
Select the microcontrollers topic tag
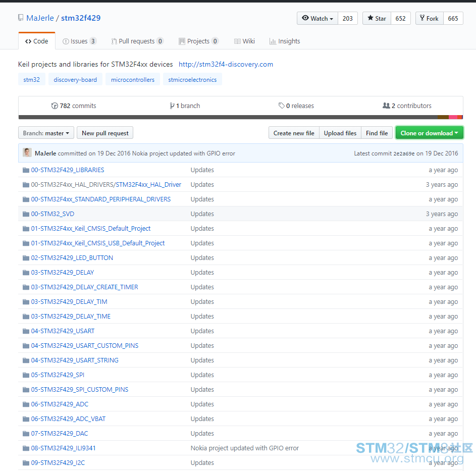click(133, 80)
